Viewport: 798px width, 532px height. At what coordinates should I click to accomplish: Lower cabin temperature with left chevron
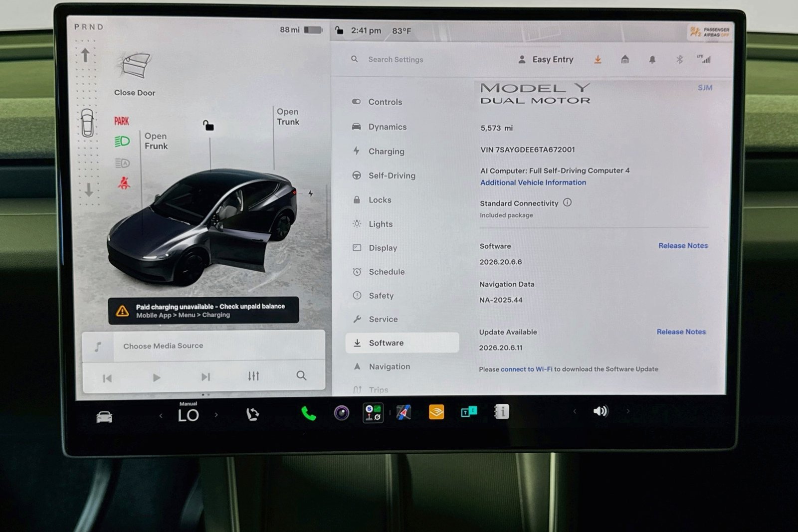[161, 415]
